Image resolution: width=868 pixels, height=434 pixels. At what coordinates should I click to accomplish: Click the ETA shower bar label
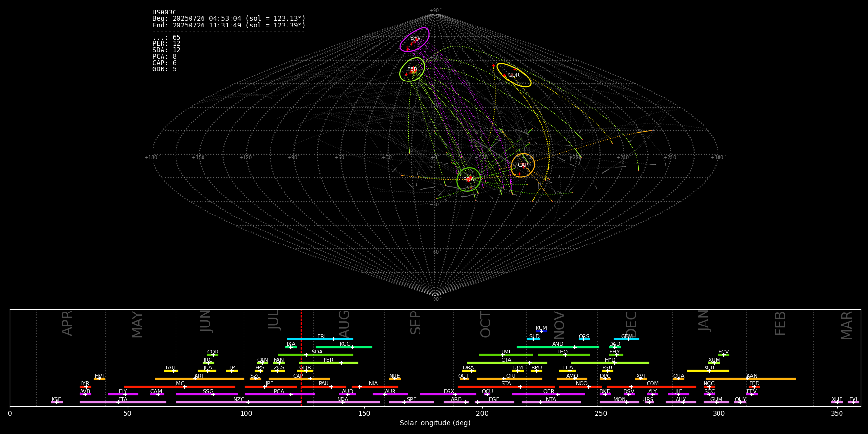point(123,400)
